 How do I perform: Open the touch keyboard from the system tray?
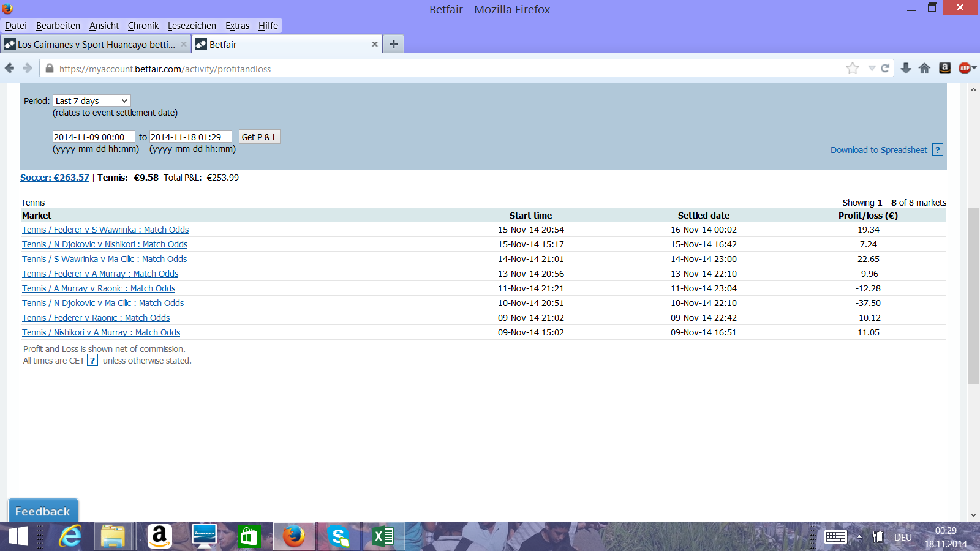tap(835, 537)
